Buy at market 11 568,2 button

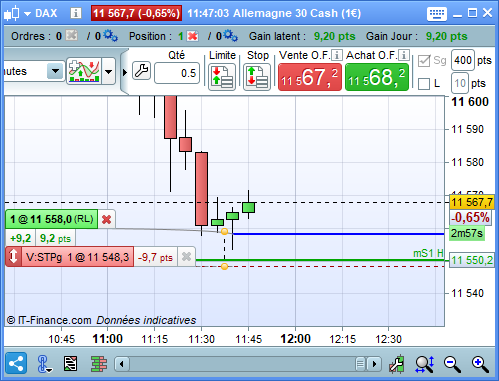tap(377, 77)
